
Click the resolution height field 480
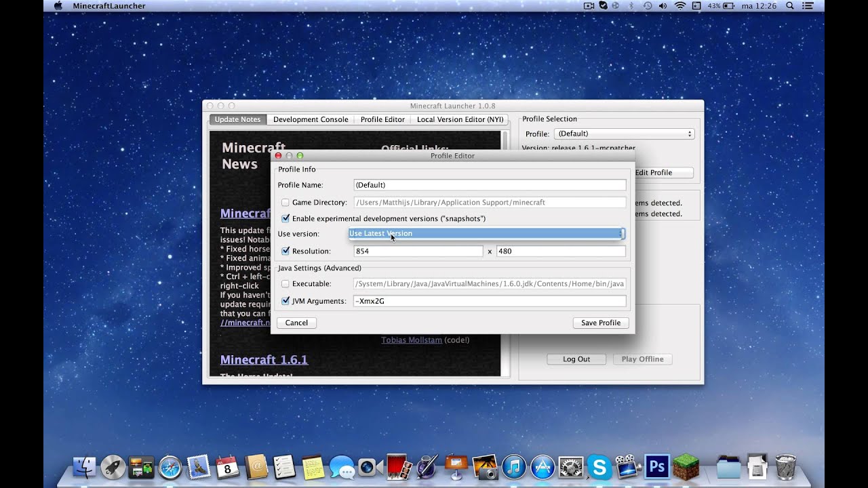click(x=561, y=251)
